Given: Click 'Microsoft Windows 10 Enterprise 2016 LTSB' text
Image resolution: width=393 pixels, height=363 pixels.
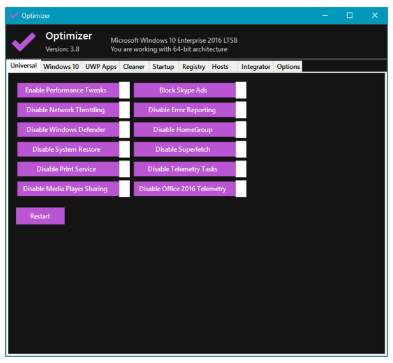Looking at the screenshot, I should pyautogui.click(x=174, y=41).
